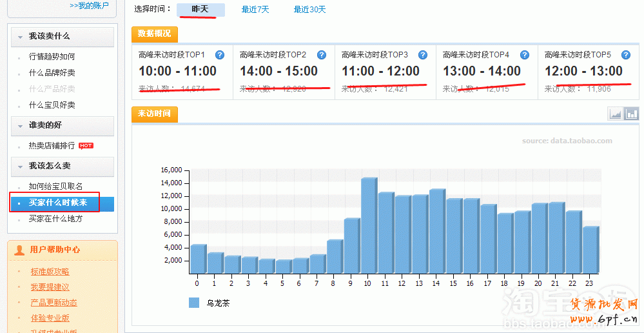The image size is (644, 333).
Task: Open 如何给宝贝取名 in the sidebar
Action: click(55, 187)
